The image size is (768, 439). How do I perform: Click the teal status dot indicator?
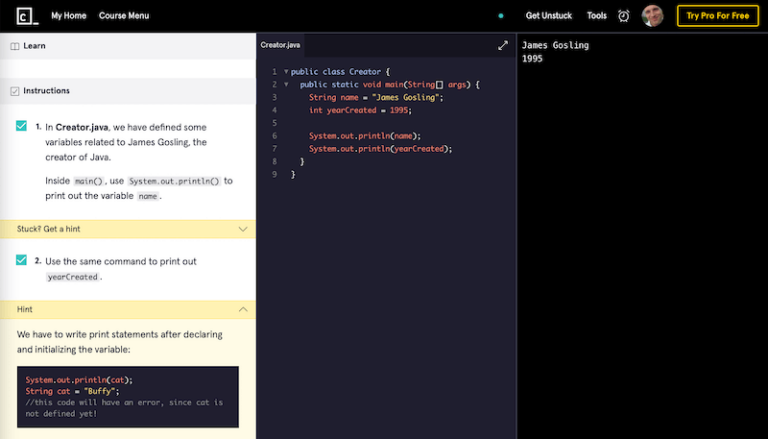501,16
